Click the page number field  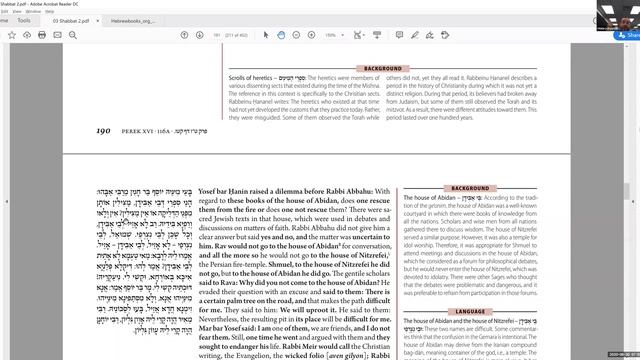[217, 35]
